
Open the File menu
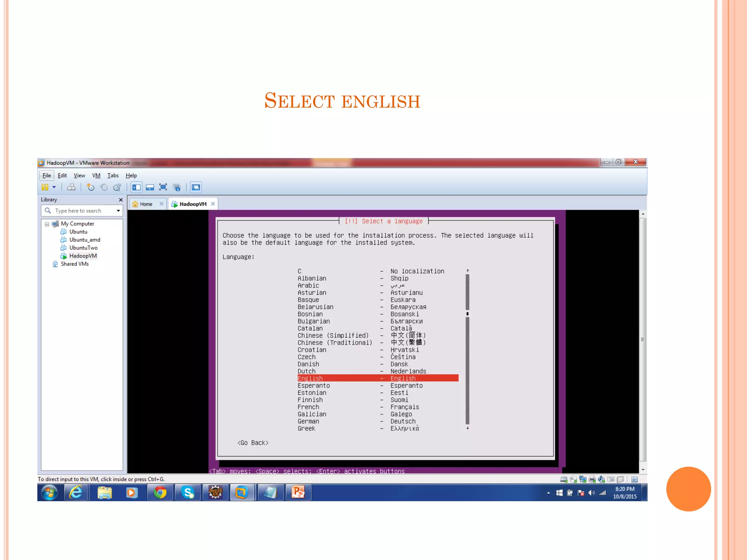pos(47,175)
